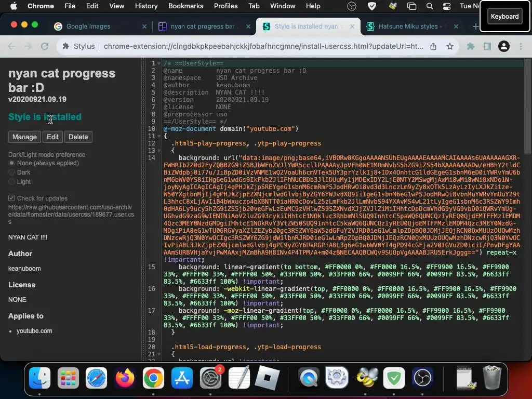
Task: Click Chrome icon in the Dock
Action: pyautogui.click(x=153, y=378)
